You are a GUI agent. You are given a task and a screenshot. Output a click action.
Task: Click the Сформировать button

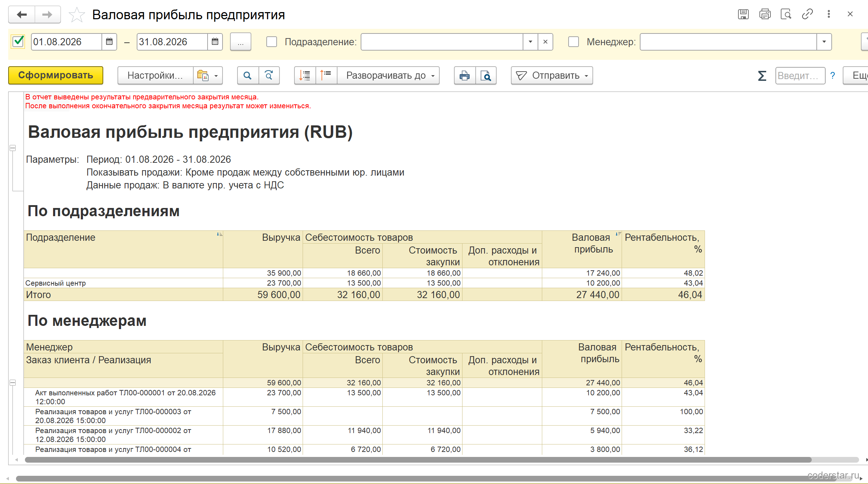[x=56, y=75]
